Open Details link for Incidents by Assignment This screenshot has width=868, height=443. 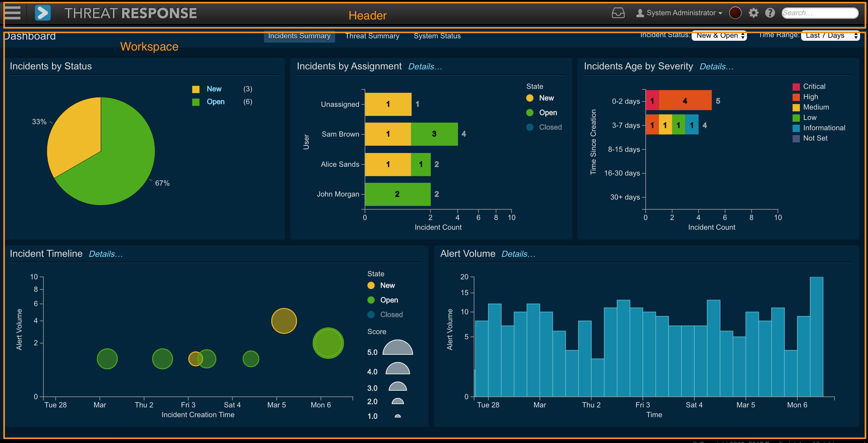pyautogui.click(x=425, y=66)
